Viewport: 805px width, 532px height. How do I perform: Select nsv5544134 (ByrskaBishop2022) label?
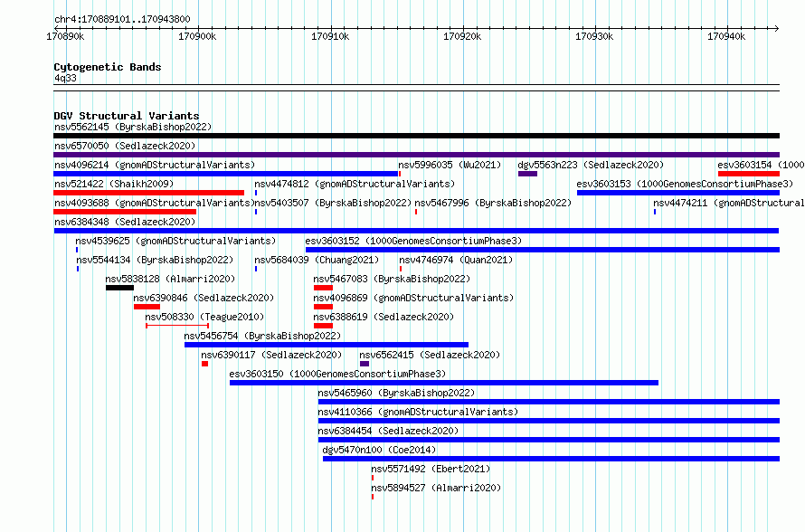[155, 260]
